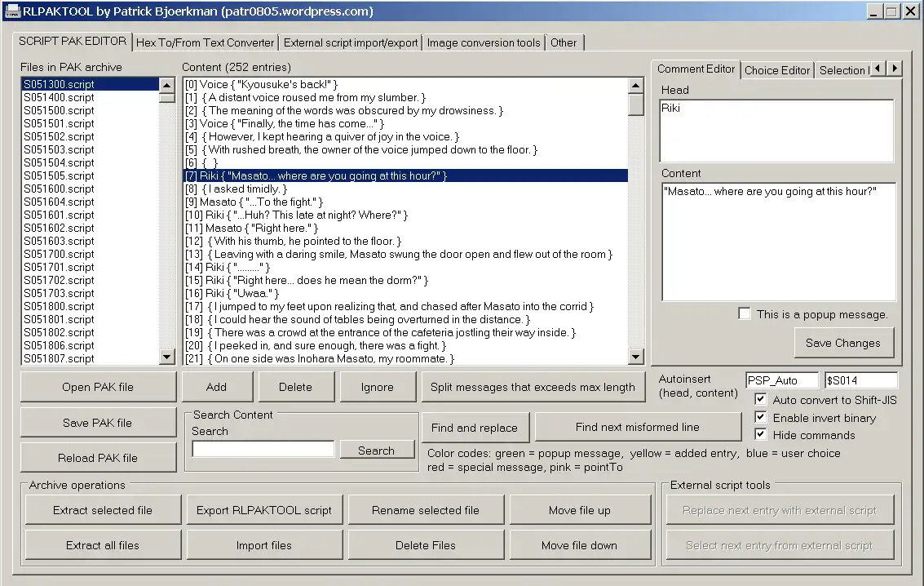Click the Search Content text field
The height and width of the screenshot is (586, 924).
pos(263,449)
